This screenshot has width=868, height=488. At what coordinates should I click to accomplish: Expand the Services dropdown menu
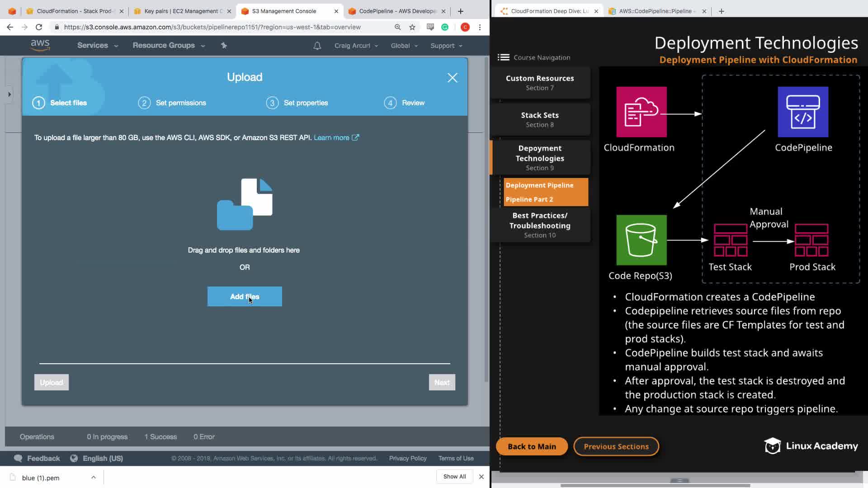[x=97, y=45]
